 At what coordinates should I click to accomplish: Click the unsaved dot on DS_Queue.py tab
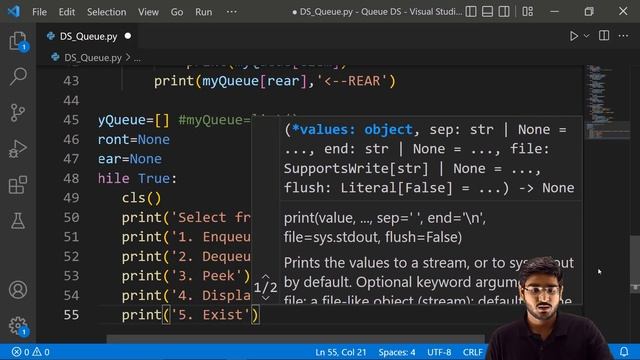point(128,36)
